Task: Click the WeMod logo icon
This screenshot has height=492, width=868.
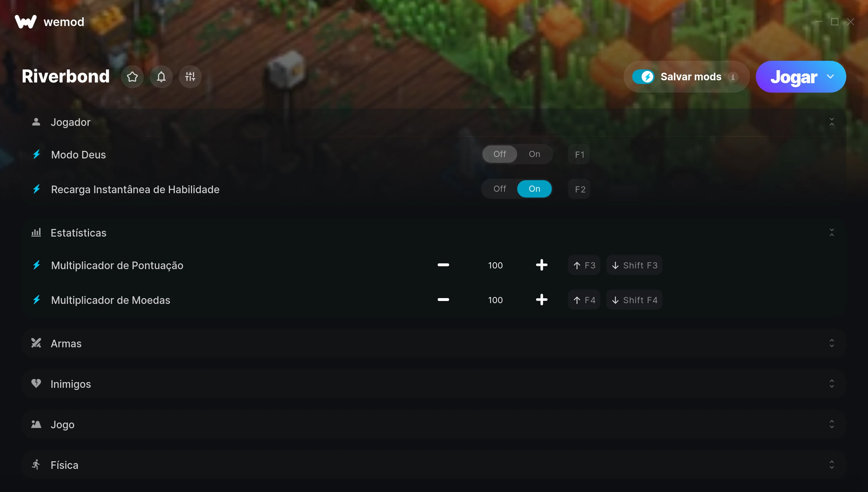Action: coord(26,22)
